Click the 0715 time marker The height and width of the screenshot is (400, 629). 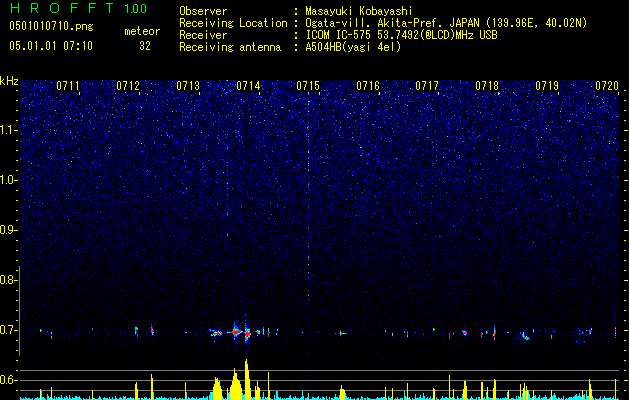tap(308, 86)
